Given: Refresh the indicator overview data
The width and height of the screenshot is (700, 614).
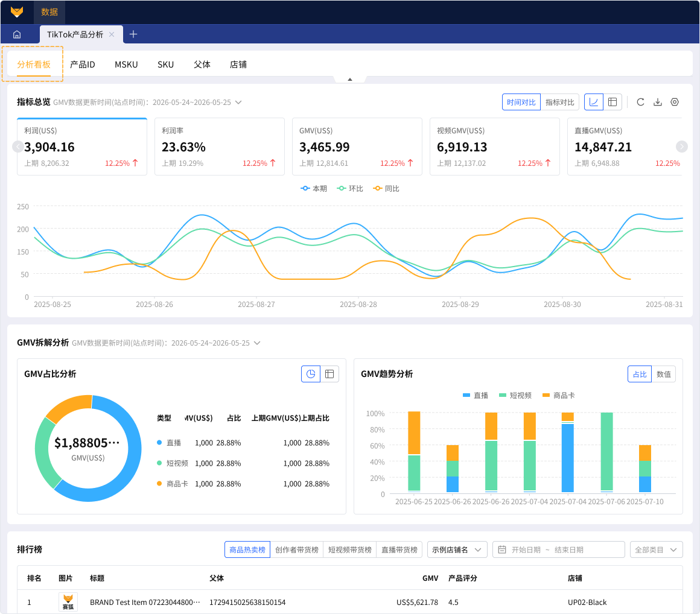Looking at the screenshot, I should point(640,102).
